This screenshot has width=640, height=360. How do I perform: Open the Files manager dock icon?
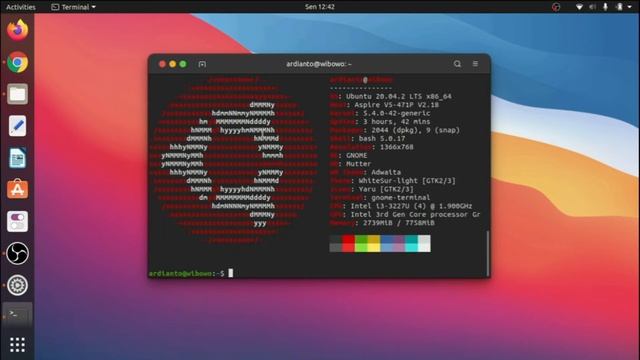point(18,94)
